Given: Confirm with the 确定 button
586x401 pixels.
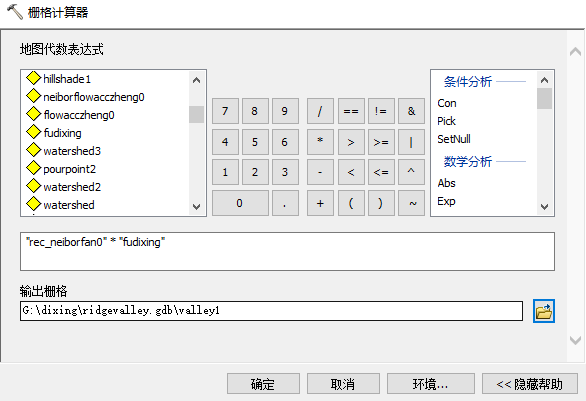Looking at the screenshot, I should tap(263, 384).
